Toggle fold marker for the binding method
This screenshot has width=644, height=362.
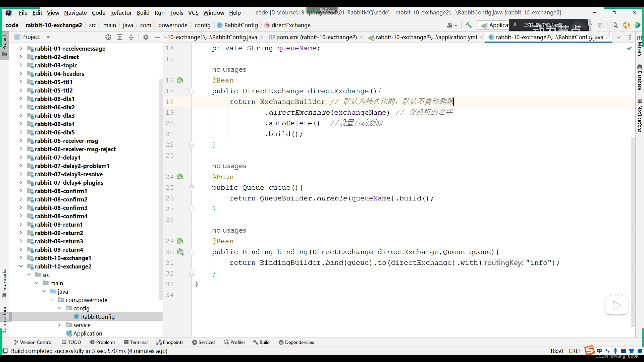click(x=192, y=252)
